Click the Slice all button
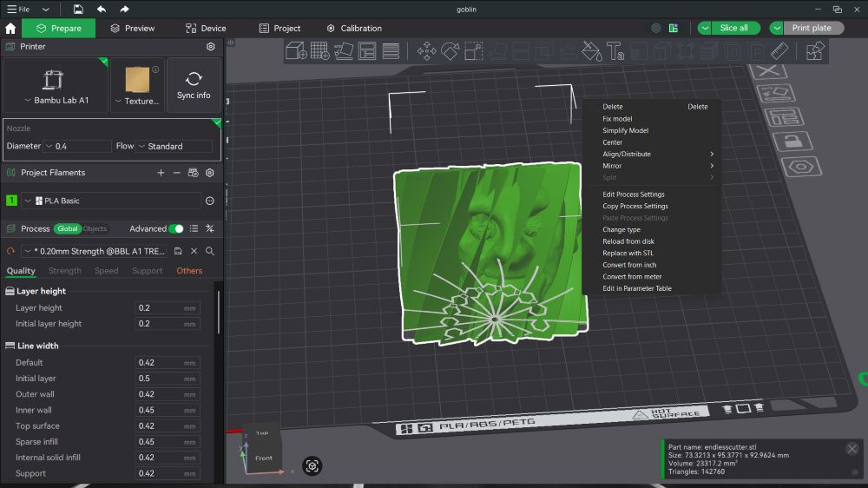This screenshot has height=488, width=868. pos(733,28)
